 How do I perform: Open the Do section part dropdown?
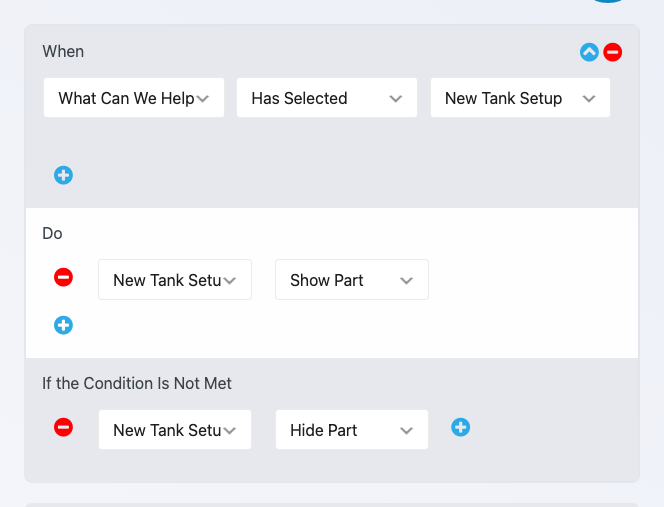coord(175,280)
